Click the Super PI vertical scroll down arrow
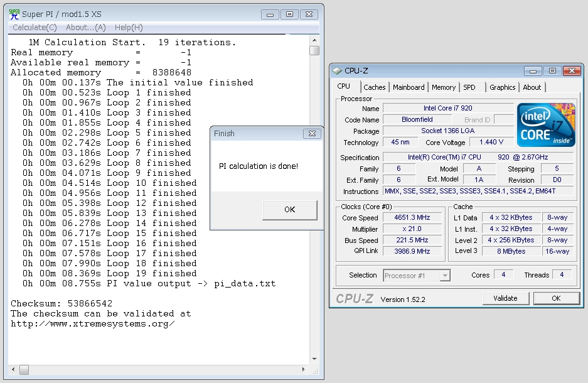This screenshot has height=383, width=588. tap(314, 359)
